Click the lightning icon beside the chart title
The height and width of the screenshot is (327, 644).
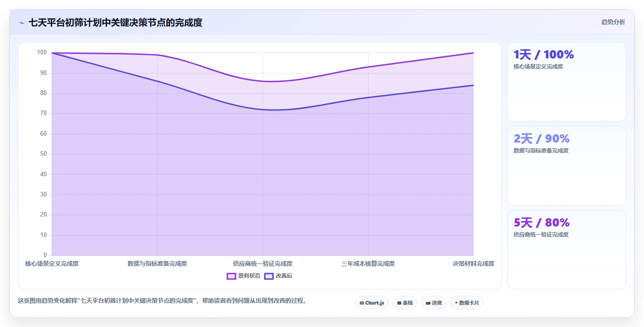click(x=22, y=23)
